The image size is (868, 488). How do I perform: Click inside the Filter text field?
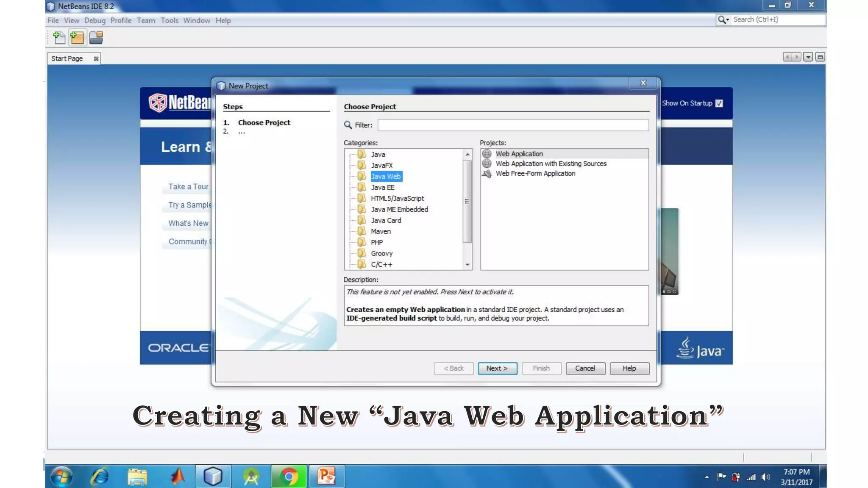pos(513,125)
